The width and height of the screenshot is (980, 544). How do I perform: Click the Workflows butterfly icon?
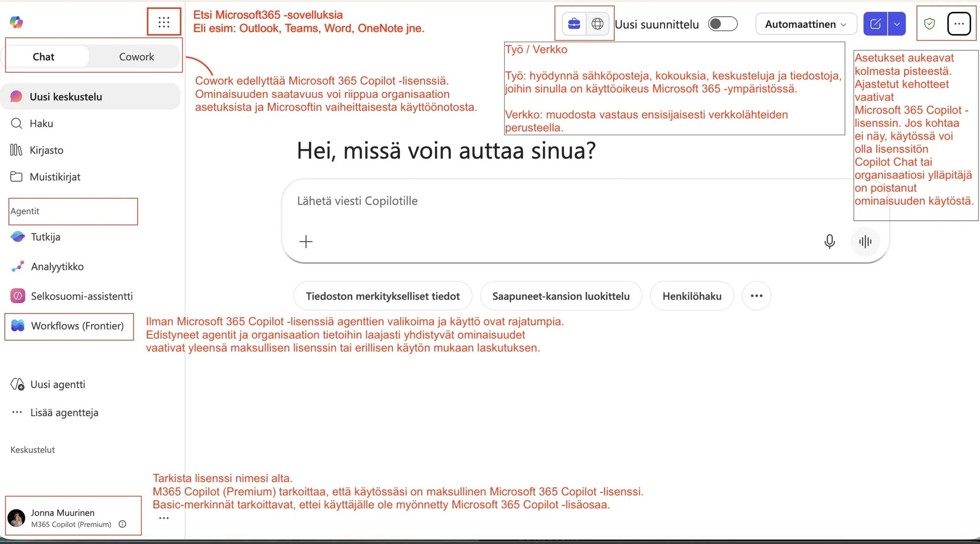click(x=18, y=326)
